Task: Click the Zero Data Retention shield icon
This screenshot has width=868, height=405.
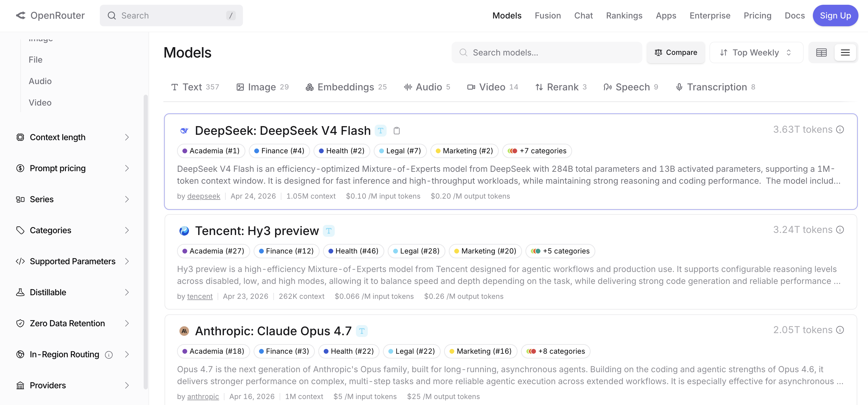Action: [x=20, y=323]
